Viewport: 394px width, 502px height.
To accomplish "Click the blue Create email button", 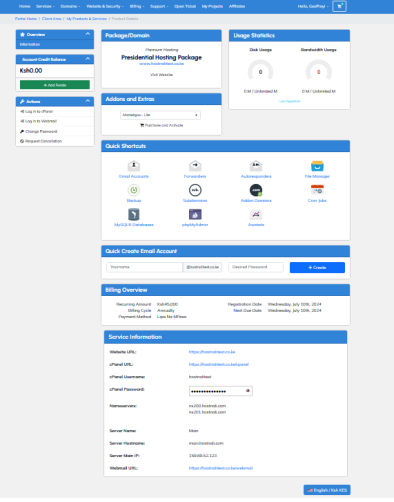I will 317,267.
